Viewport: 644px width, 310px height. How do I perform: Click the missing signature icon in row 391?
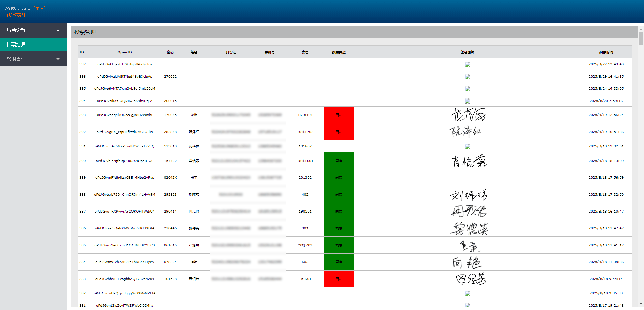[467, 146]
